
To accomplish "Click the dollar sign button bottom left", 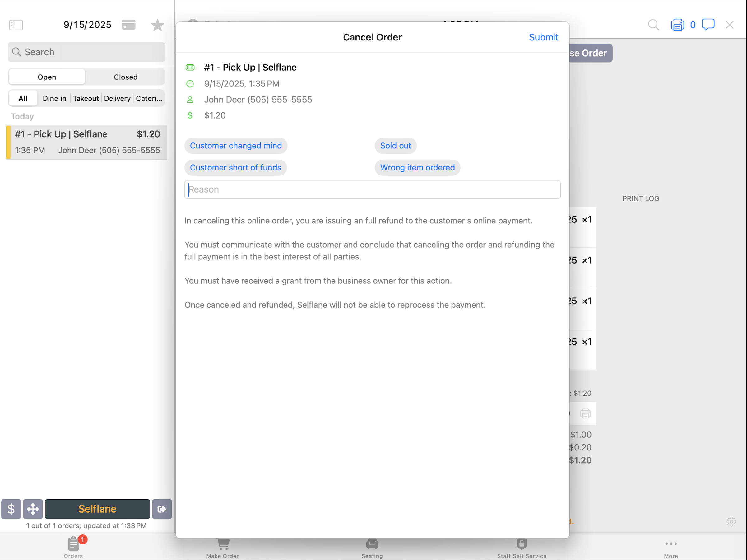I will 11,509.
